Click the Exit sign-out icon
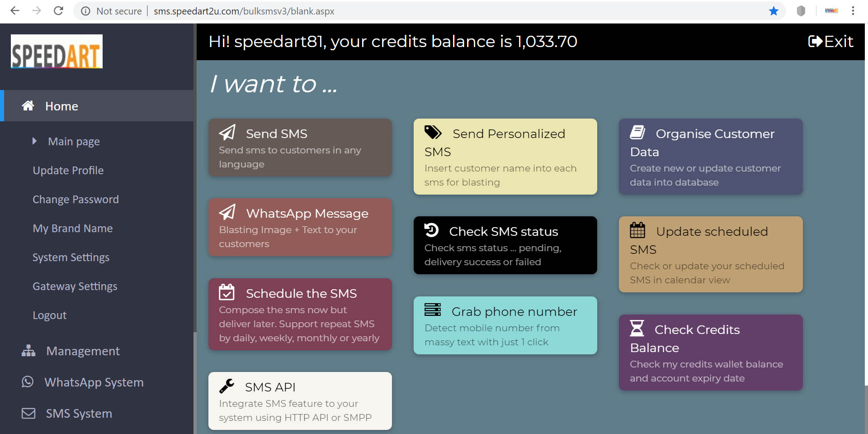868x434 pixels. [815, 42]
